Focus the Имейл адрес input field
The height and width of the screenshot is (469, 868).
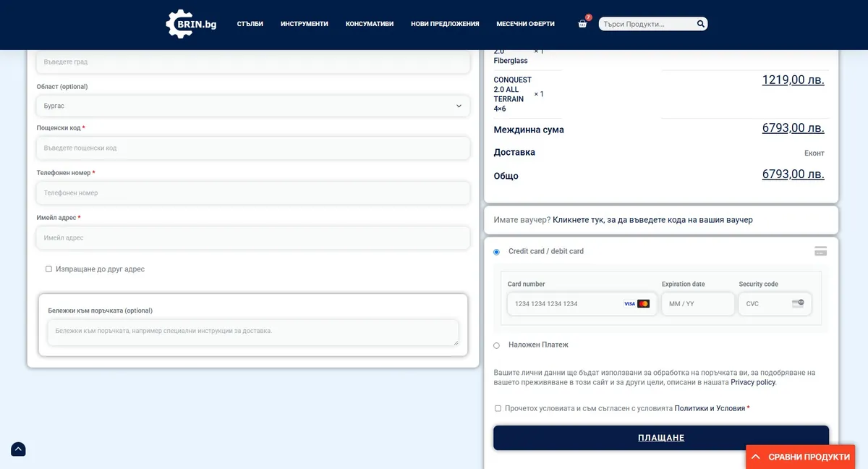tap(253, 238)
